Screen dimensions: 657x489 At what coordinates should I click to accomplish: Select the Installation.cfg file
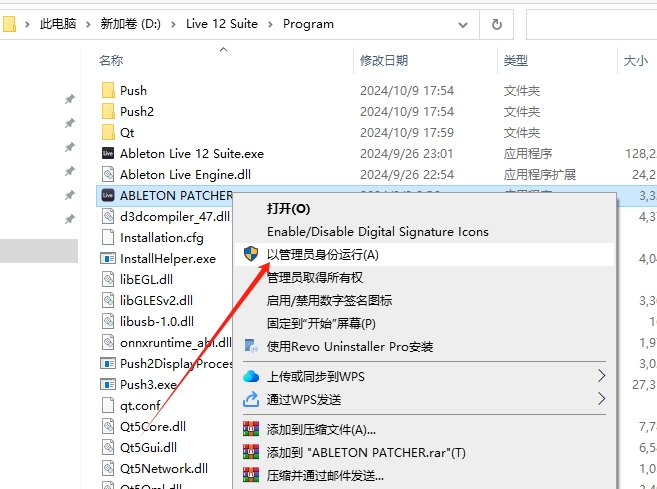161,237
